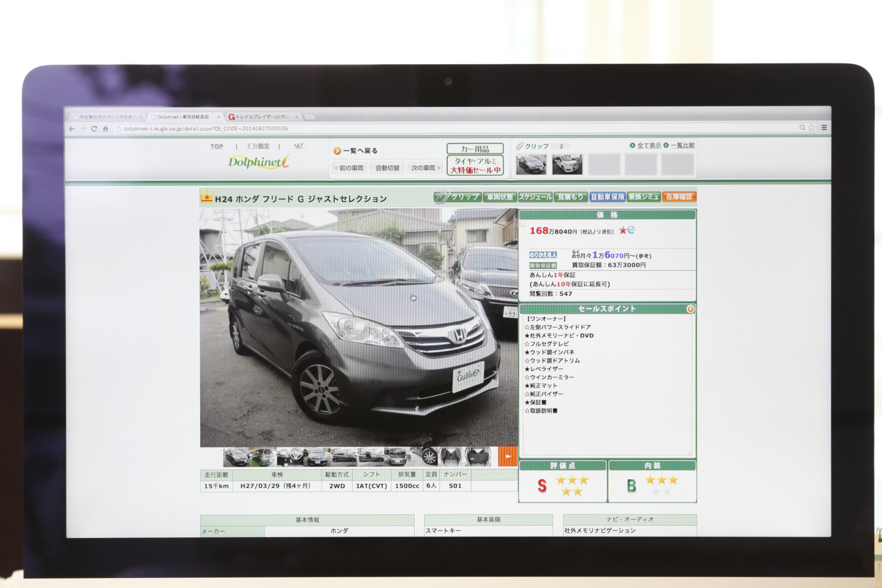Screen dimensions: 882x588
Task: Open the 自動車保険 tab button
Action: [x=607, y=197]
